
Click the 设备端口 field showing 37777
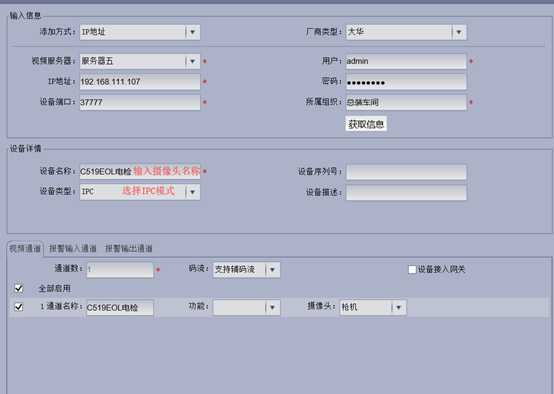(140, 102)
